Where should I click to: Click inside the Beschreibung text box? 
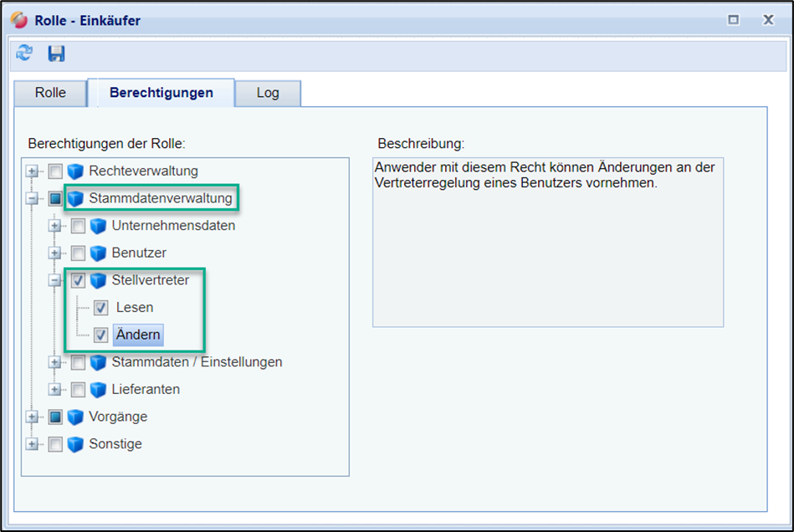[x=547, y=251]
